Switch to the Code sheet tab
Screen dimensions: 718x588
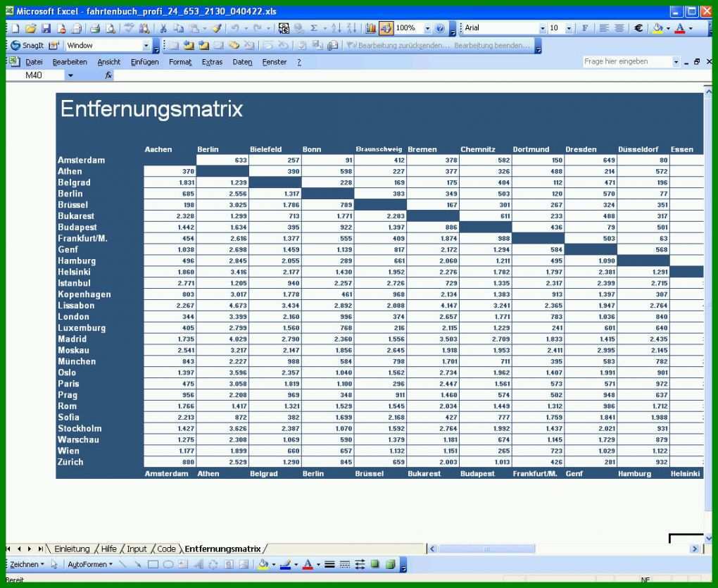coord(166,549)
